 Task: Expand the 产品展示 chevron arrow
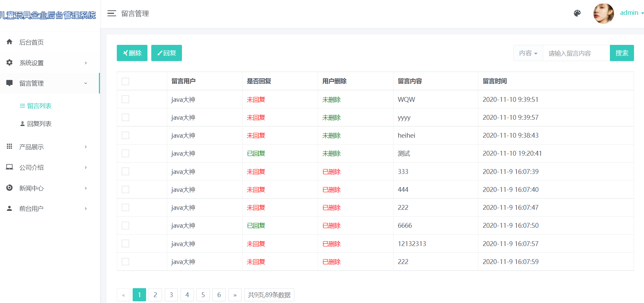(x=86, y=147)
